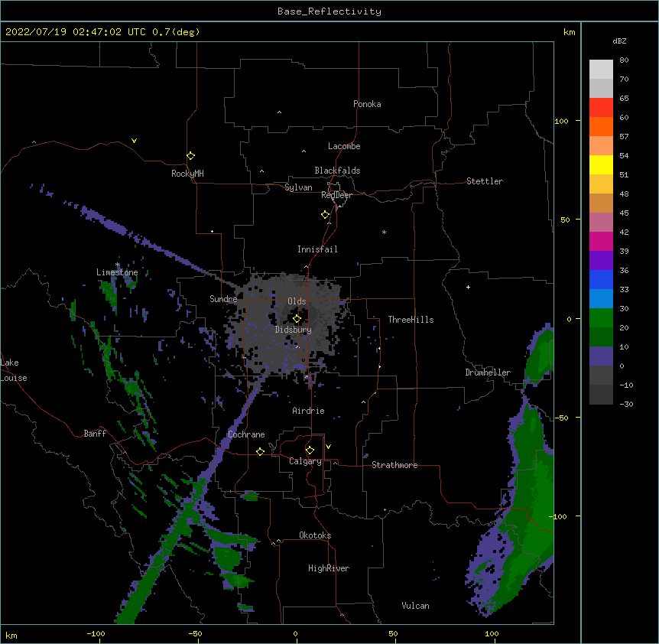Click the Airdrie city label

tap(308, 411)
